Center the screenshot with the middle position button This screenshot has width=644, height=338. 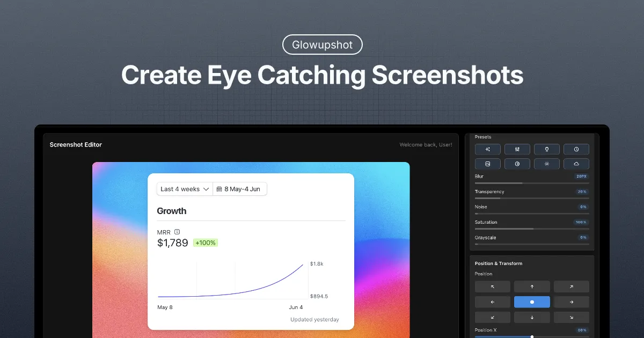coord(532,302)
